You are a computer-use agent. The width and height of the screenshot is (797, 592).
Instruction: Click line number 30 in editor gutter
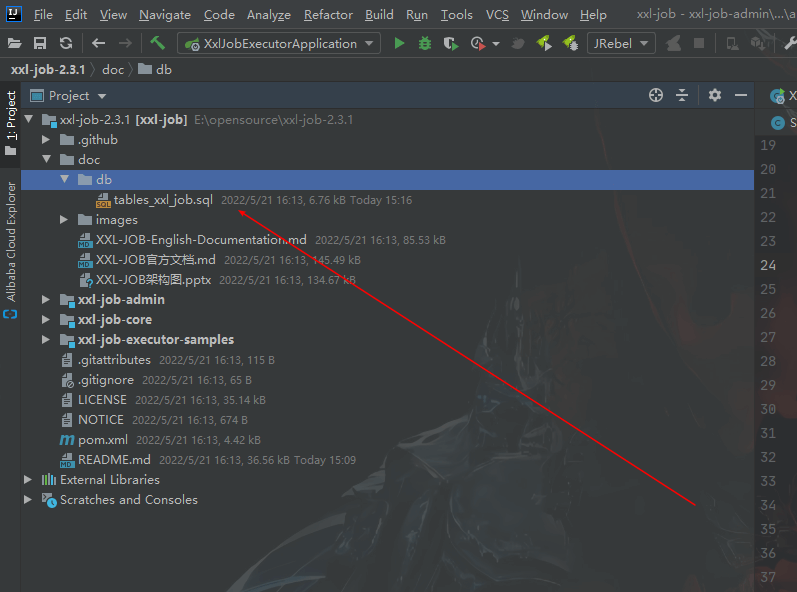(x=768, y=409)
